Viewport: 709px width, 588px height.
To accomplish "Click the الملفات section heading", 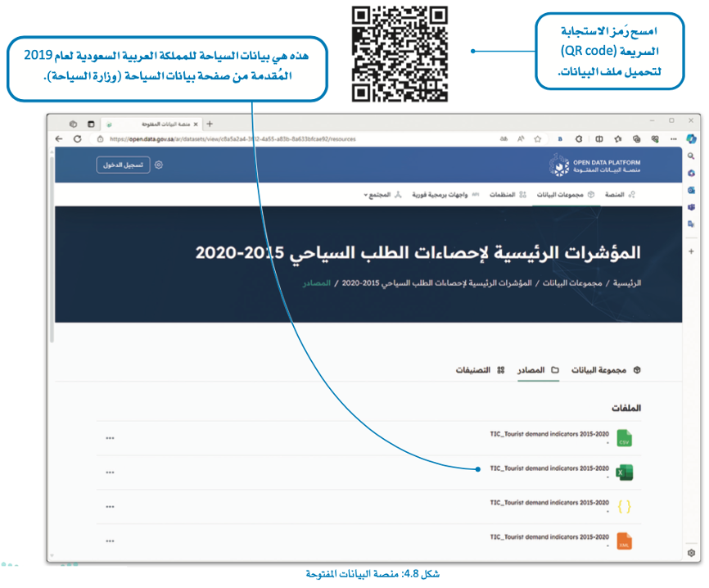I will click(626, 408).
